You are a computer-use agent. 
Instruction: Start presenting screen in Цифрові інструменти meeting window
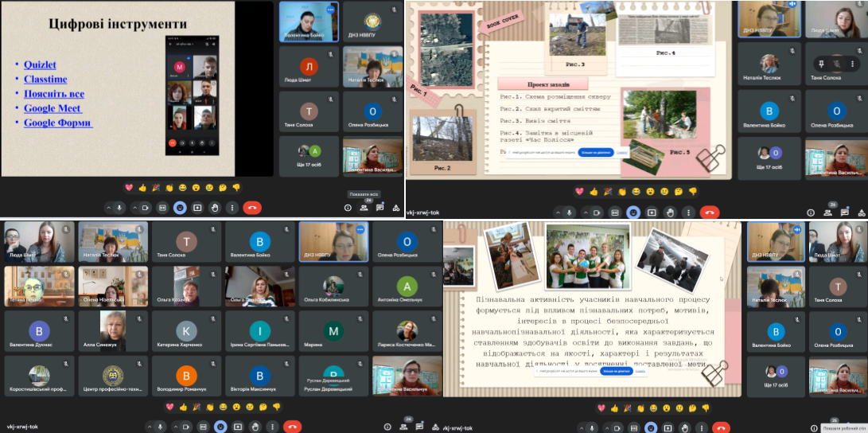197,207
